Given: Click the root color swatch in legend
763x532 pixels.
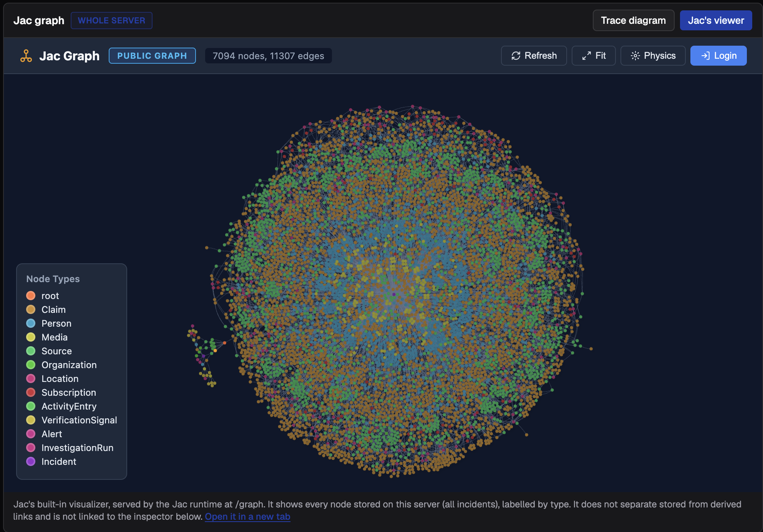Looking at the screenshot, I should tap(31, 296).
